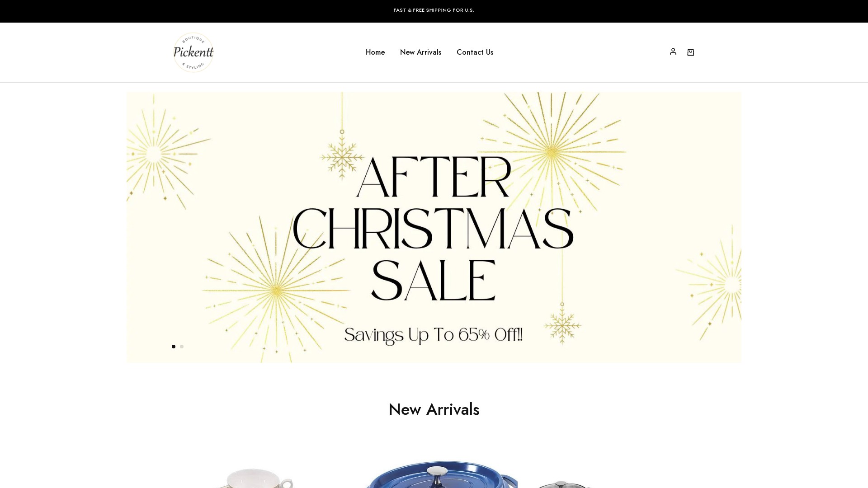Click the word SALE in the banner

coord(434,280)
